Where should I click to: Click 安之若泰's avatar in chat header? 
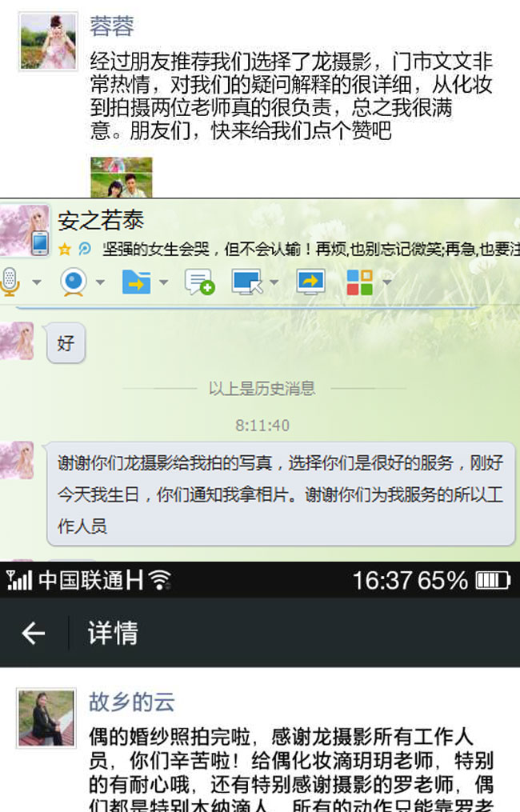[x=24, y=230]
